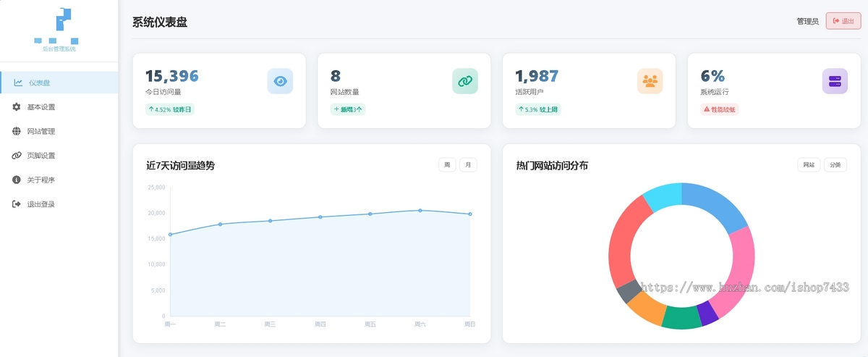Open the 基本设置 menu item

tap(59, 107)
